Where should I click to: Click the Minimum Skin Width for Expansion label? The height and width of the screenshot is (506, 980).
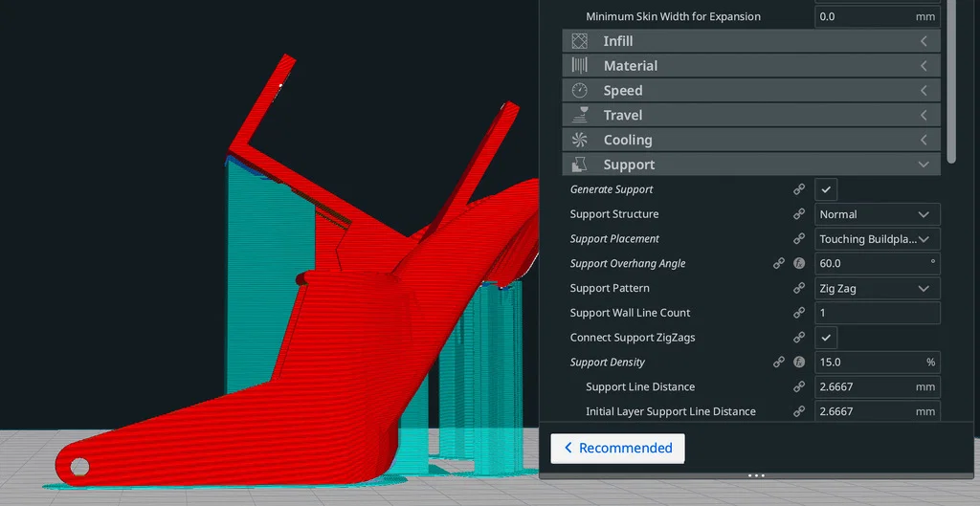point(673,17)
